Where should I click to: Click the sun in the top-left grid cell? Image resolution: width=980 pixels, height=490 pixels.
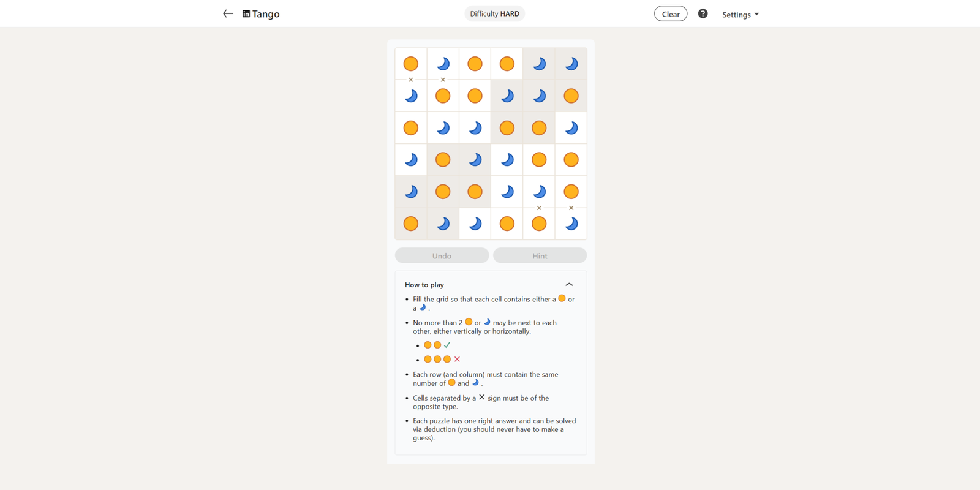coord(411,64)
